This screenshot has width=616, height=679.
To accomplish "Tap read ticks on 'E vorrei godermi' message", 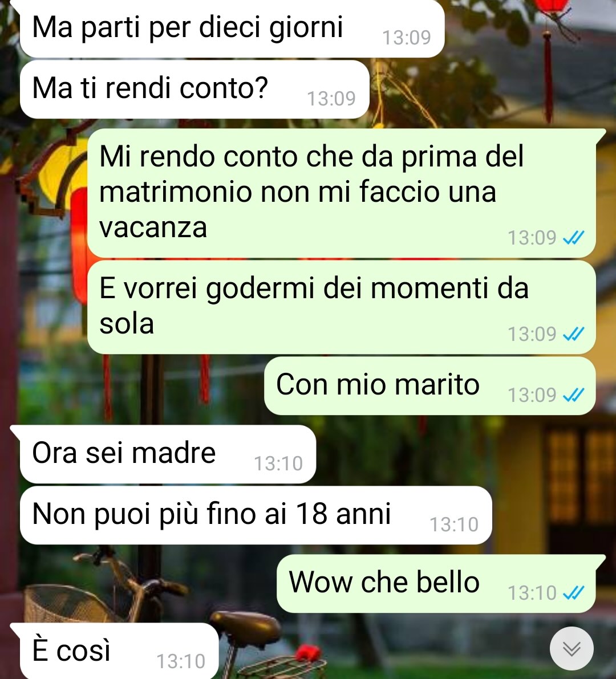I will pos(574,334).
